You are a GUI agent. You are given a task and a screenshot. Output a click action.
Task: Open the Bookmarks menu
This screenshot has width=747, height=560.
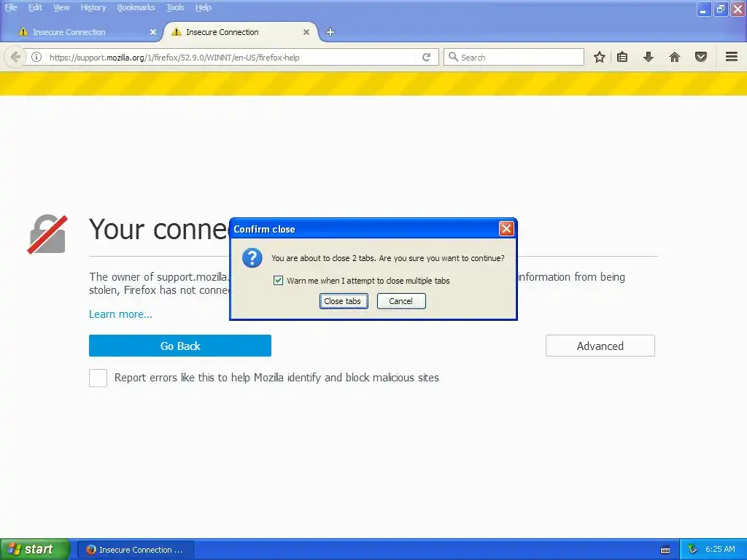136,7
